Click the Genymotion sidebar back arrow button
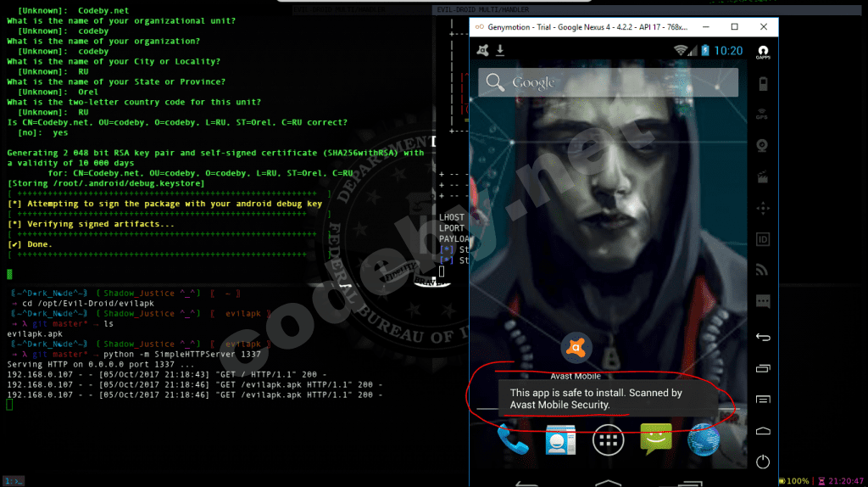868x487 pixels. (x=763, y=337)
